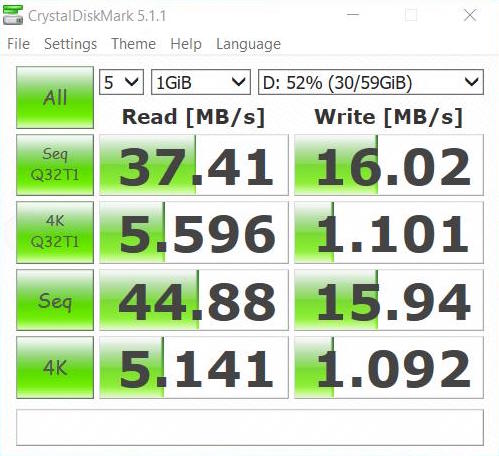Image resolution: width=499 pixels, height=456 pixels.
Task: Start the 4K Q32T1 benchmark
Action: click(55, 232)
